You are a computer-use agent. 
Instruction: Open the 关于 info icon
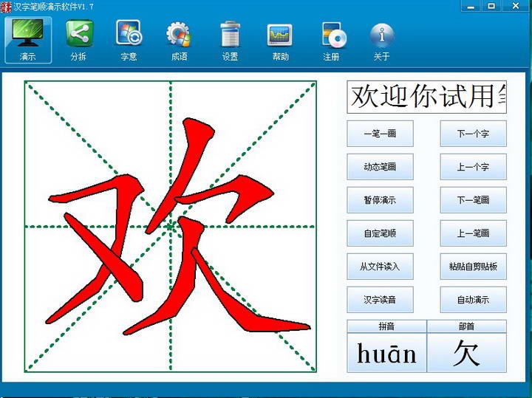pos(381,34)
